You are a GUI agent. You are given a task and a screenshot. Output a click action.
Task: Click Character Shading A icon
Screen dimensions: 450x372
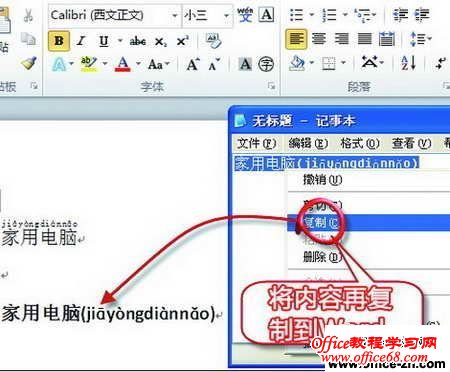click(x=245, y=64)
